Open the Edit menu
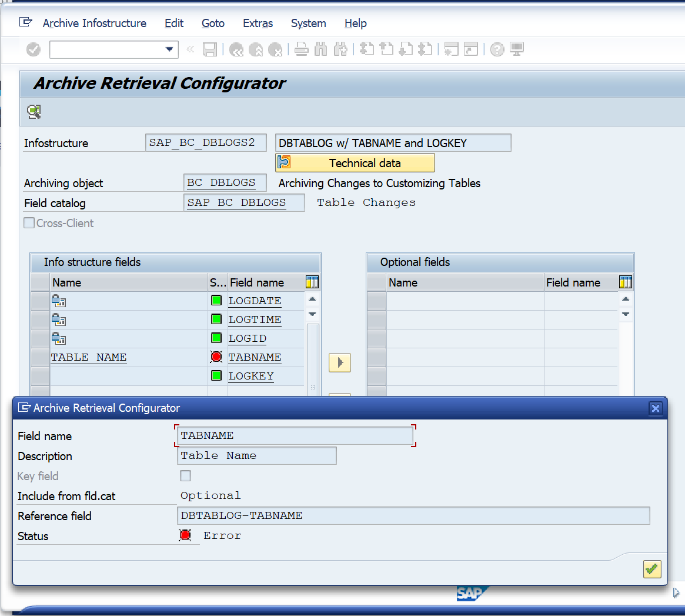This screenshot has height=616, width=685. (x=174, y=23)
